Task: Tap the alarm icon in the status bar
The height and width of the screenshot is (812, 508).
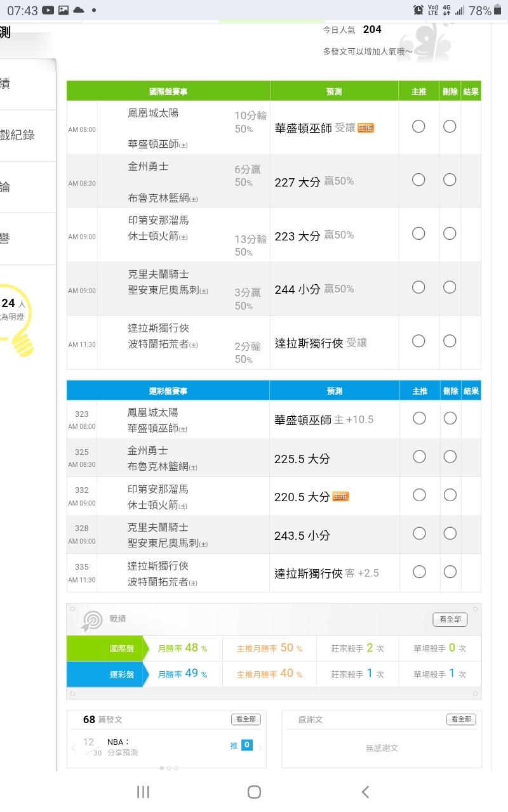Action: tap(418, 10)
